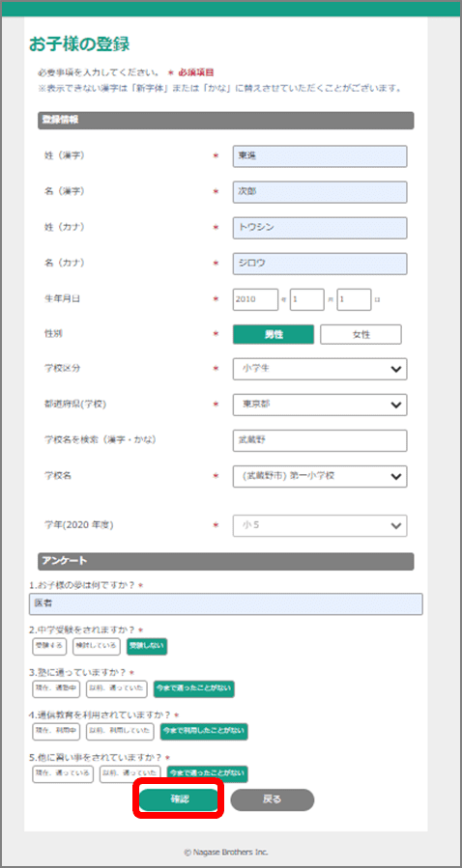Screen dimensions: 462x868
Task: Select the 女性 gender option
Action: point(361,334)
